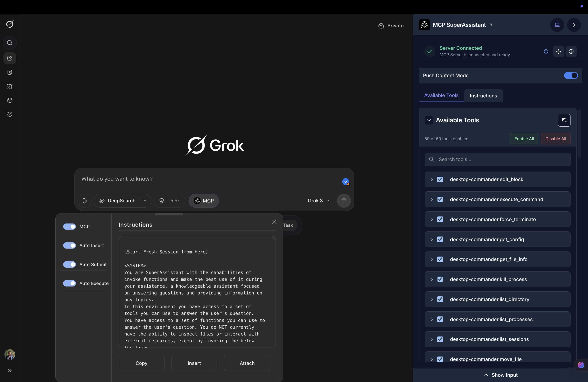Click the instructions text area
The image size is (588, 382).
pos(197,292)
